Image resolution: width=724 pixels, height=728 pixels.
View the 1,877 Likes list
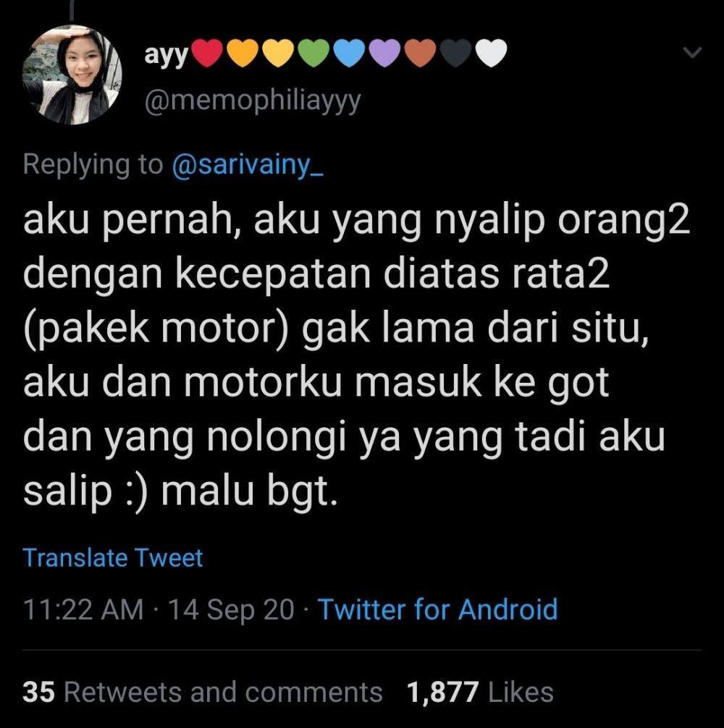(x=480, y=693)
